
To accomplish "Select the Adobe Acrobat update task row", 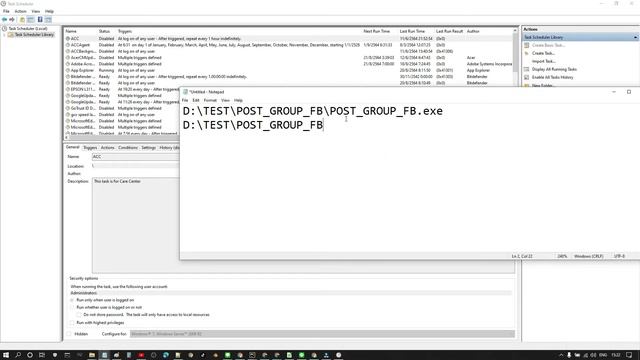I will 288,64.
